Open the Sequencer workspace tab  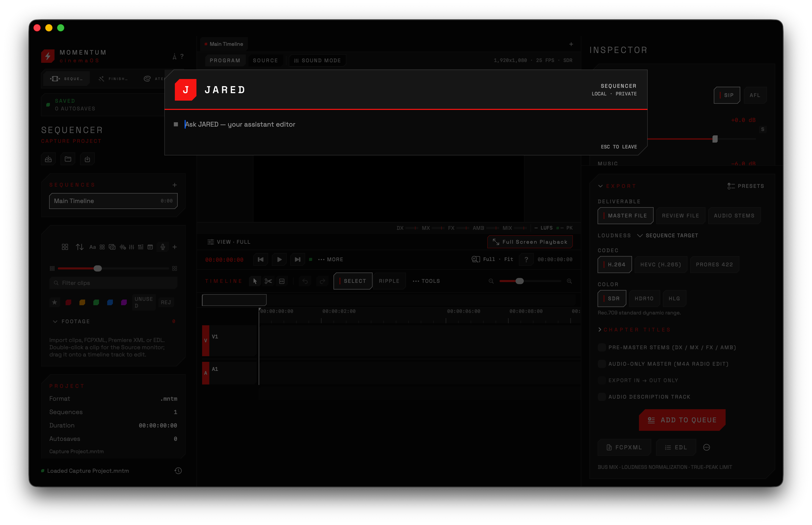[67, 79]
